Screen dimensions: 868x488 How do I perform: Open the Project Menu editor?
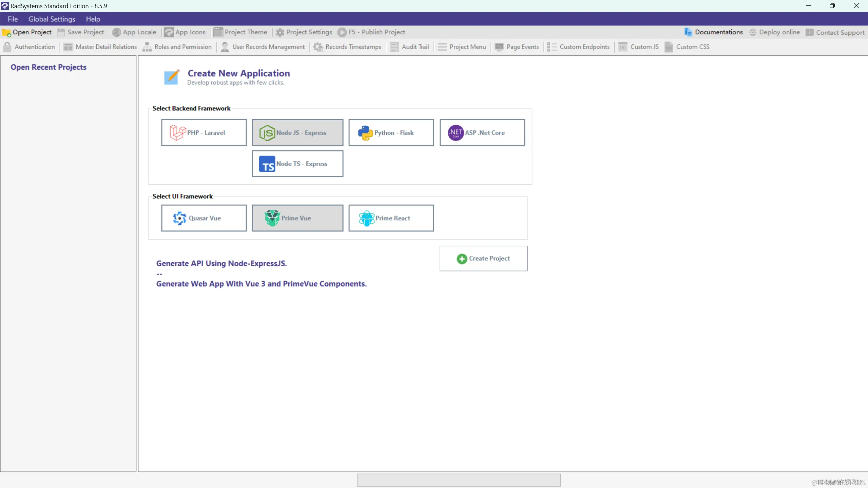(467, 47)
